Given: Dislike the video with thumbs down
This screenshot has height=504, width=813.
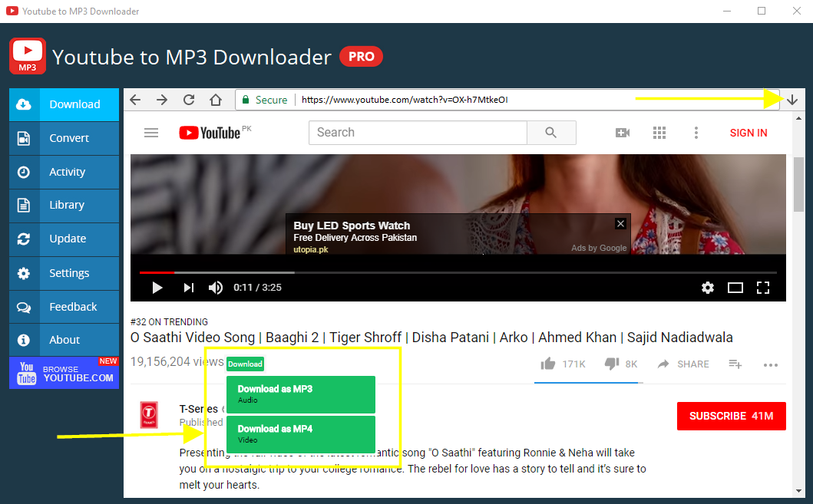Looking at the screenshot, I should pyautogui.click(x=612, y=364).
